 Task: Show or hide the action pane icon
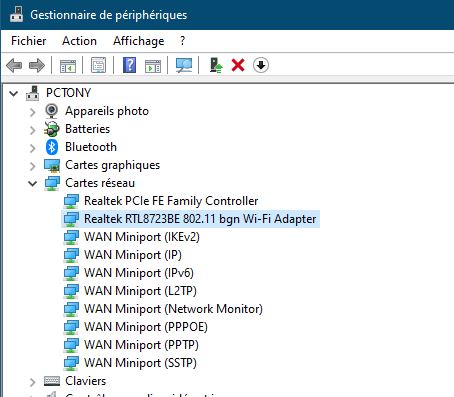click(x=153, y=65)
